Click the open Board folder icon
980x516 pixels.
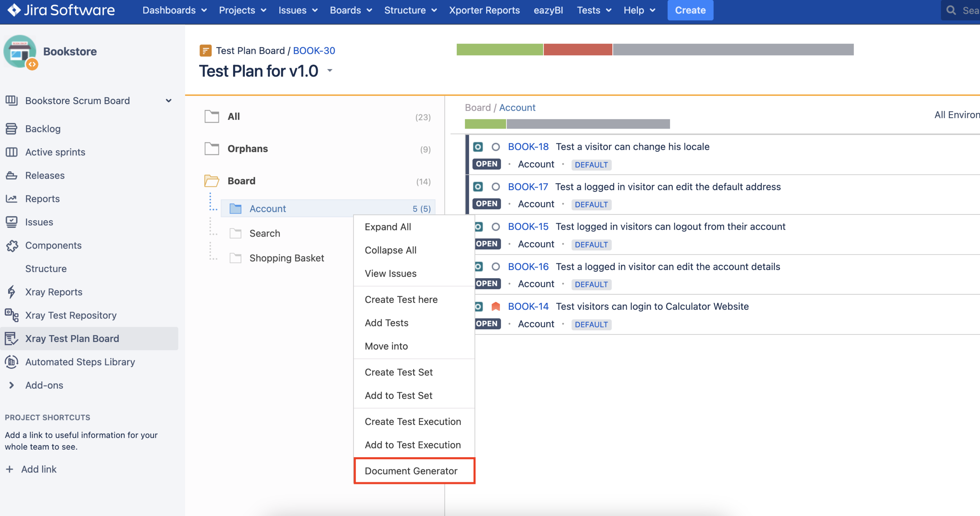pos(212,181)
